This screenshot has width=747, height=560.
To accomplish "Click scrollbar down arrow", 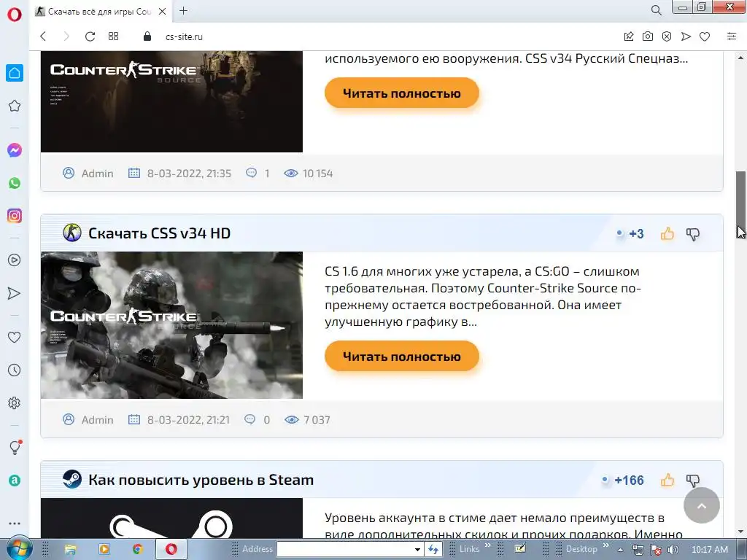I will click(741, 532).
